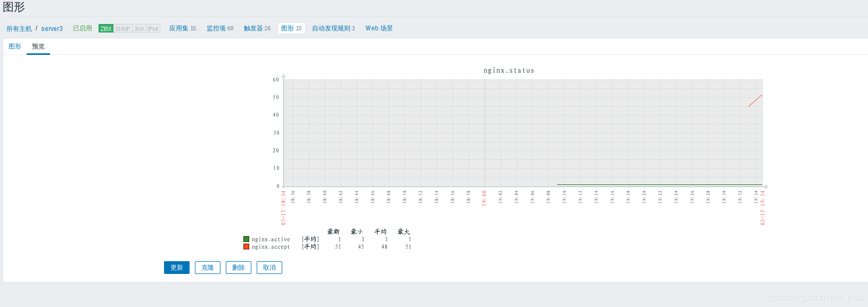Viewport: 868px width, 307px height.
Task: Click the green nginx_active legend swatch
Action: click(x=246, y=239)
